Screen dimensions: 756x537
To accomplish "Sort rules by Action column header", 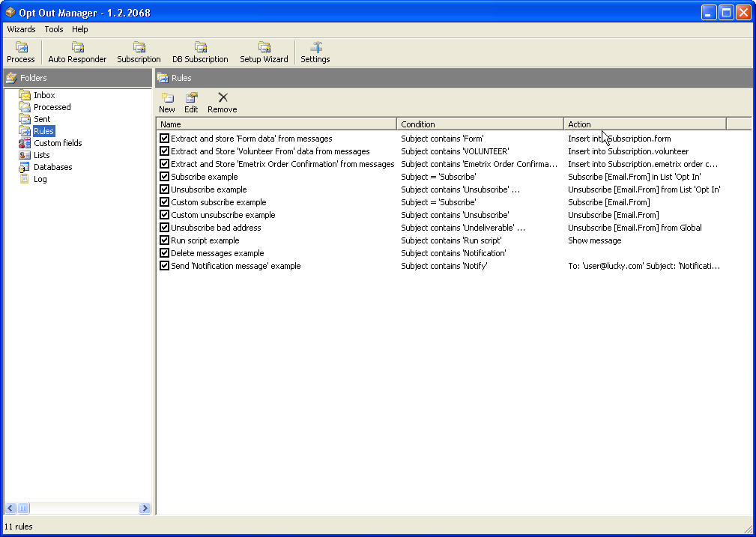I will point(645,124).
